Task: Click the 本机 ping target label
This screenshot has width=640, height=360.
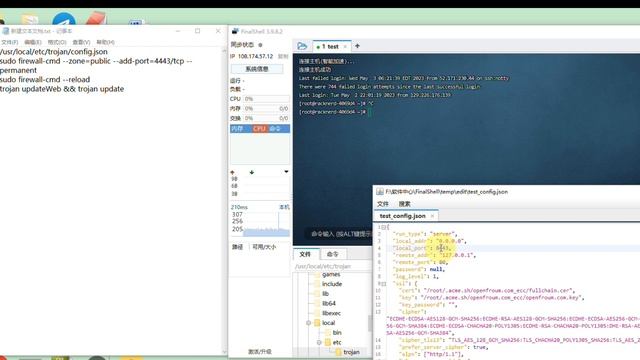Action: 284,207
